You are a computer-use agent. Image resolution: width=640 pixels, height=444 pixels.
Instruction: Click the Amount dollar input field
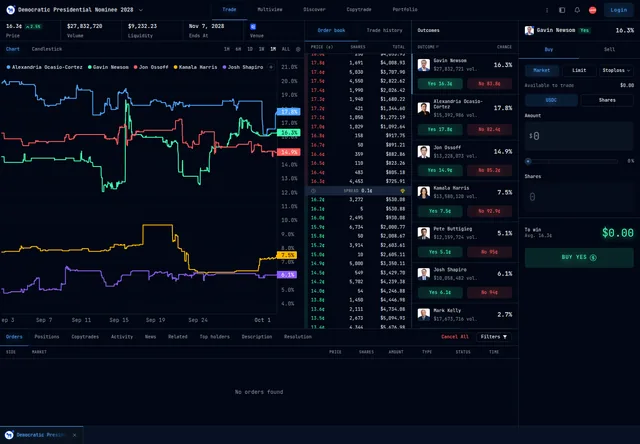[579, 136]
